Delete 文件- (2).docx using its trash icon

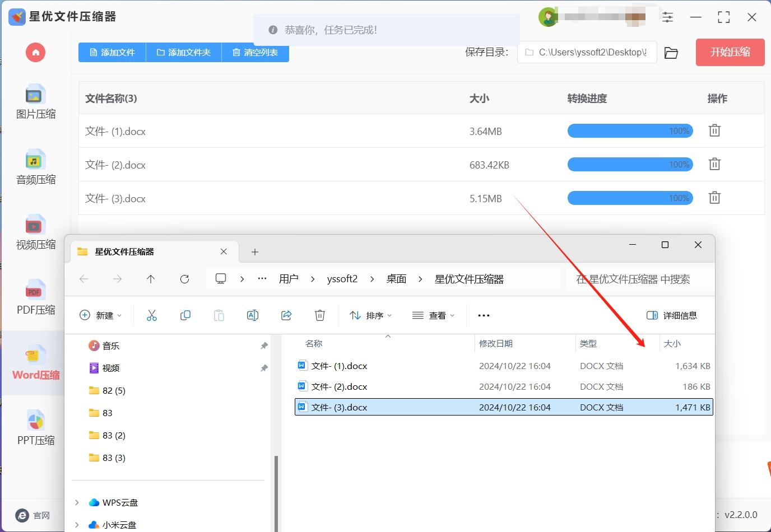pyautogui.click(x=714, y=165)
